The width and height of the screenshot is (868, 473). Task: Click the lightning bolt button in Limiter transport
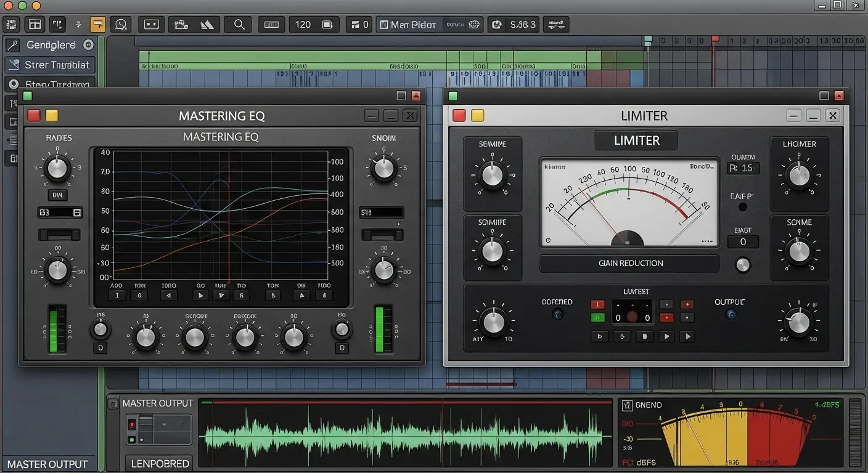pyautogui.click(x=621, y=336)
